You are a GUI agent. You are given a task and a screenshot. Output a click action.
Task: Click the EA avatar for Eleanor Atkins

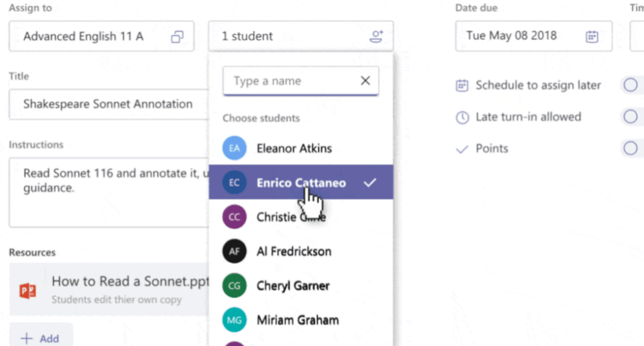tap(234, 148)
